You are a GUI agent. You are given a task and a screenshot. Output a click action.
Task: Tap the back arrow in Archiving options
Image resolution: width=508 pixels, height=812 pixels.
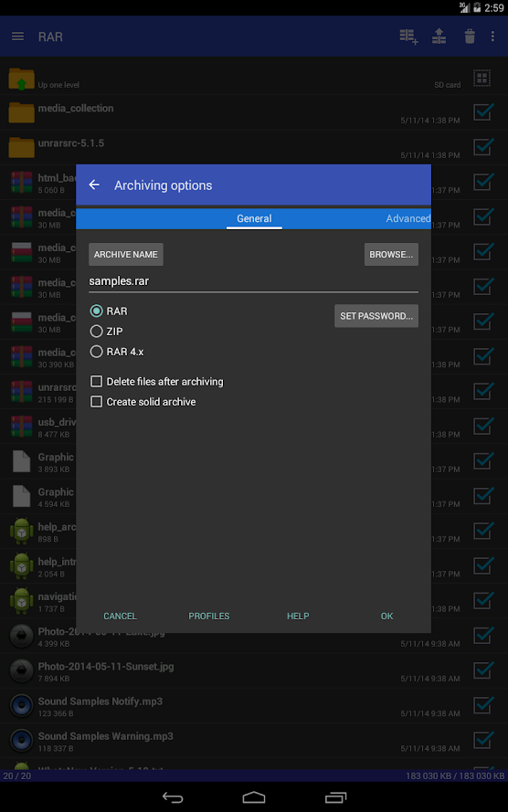click(x=94, y=185)
